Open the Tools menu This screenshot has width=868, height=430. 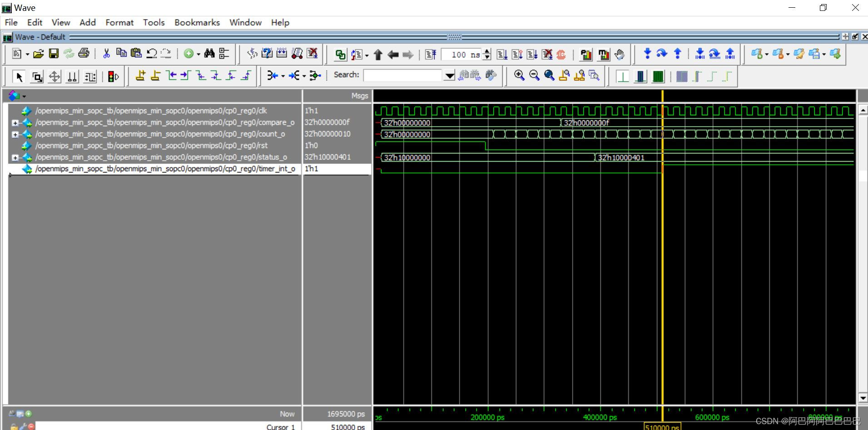click(x=154, y=22)
